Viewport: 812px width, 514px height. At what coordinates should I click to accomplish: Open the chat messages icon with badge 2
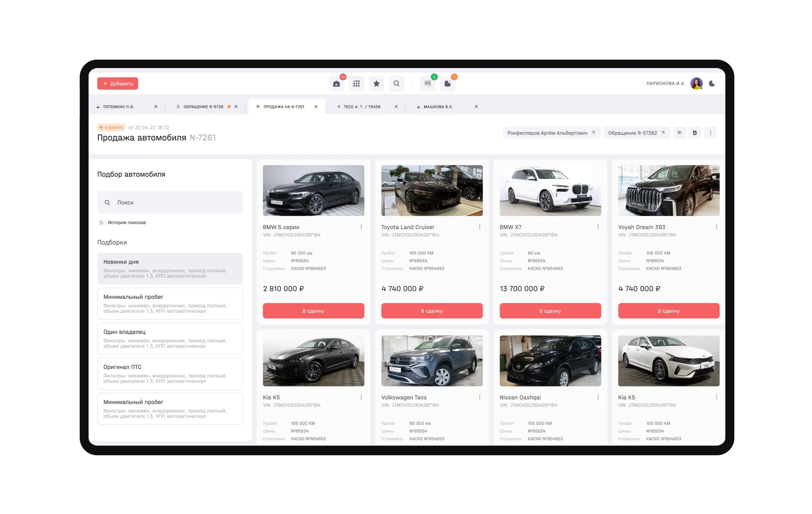(x=428, y=84)
